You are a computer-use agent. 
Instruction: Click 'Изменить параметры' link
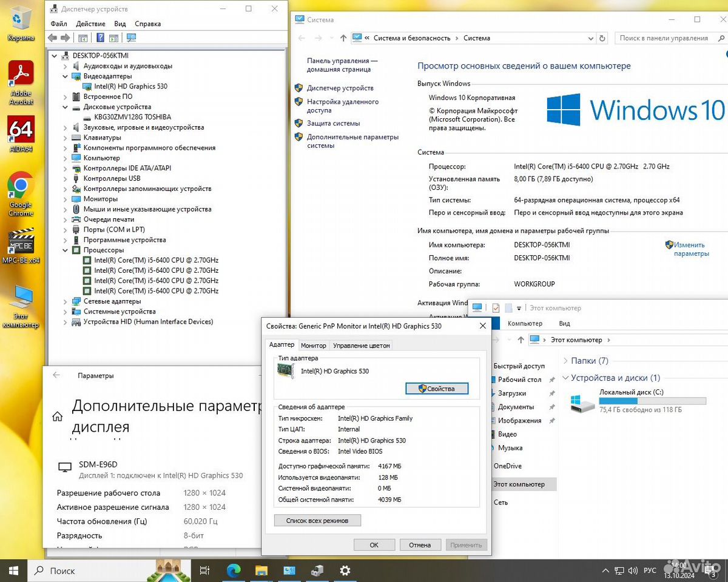point(691,249)
